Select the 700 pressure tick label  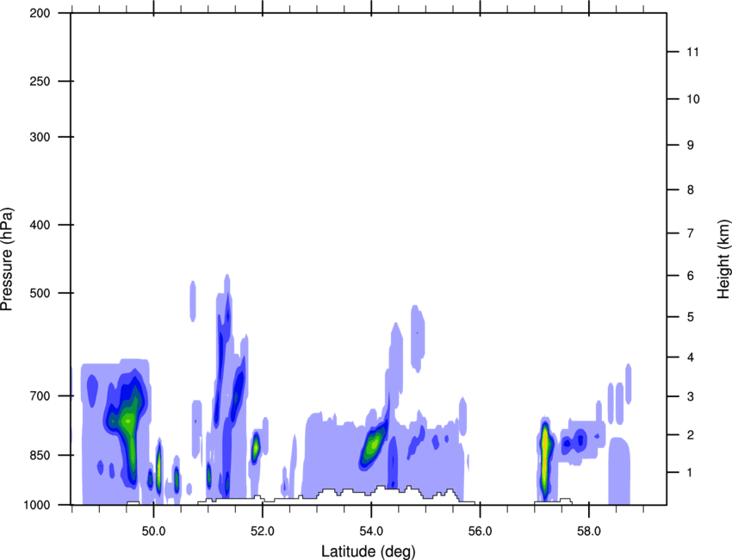(x=40, y=395)
